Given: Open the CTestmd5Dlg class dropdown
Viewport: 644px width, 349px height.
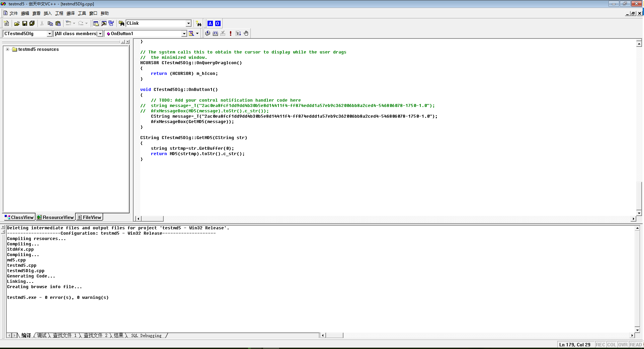Looking at the screenshot, I should tap(50, 33).
